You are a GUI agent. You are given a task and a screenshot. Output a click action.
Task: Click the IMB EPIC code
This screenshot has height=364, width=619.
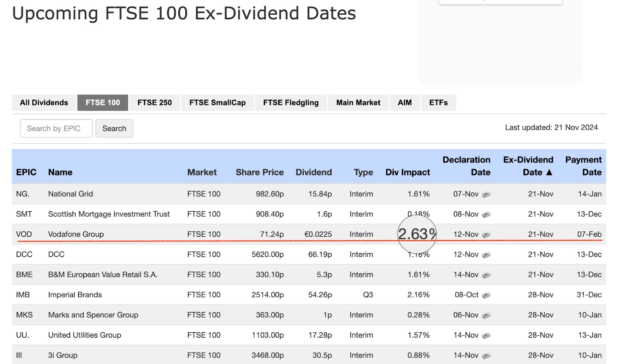click(23, 295)
